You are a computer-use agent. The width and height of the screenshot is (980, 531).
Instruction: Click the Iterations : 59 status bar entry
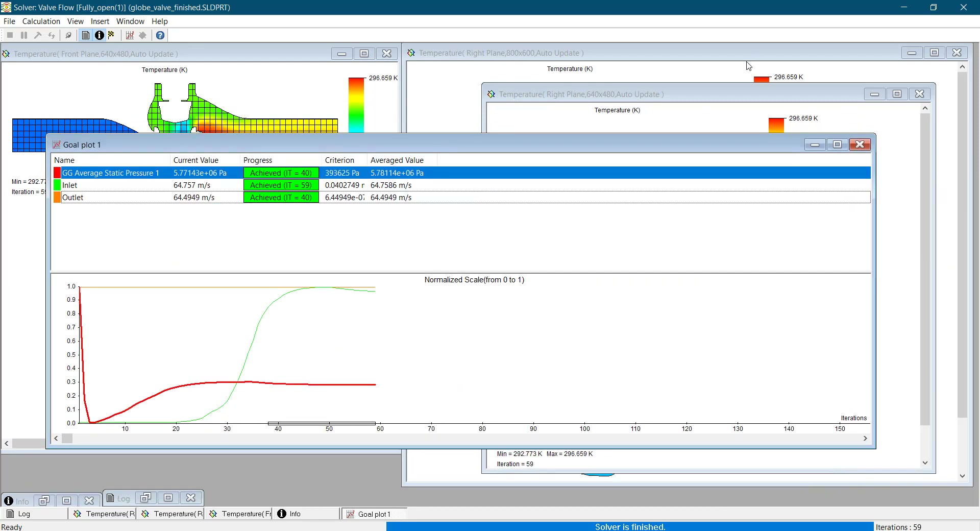click(898, 527)
